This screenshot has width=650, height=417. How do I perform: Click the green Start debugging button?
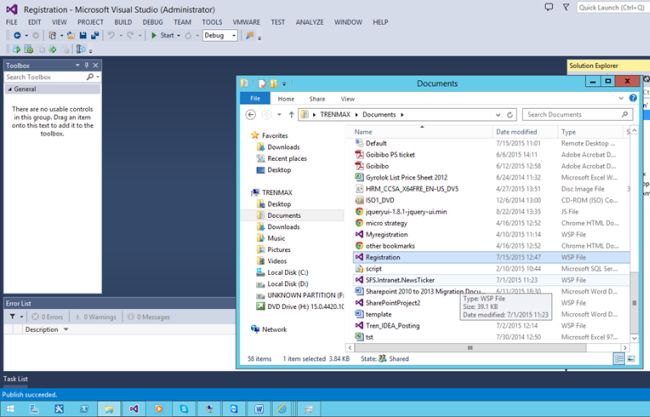pyautogui.click(x=154, y=35)
